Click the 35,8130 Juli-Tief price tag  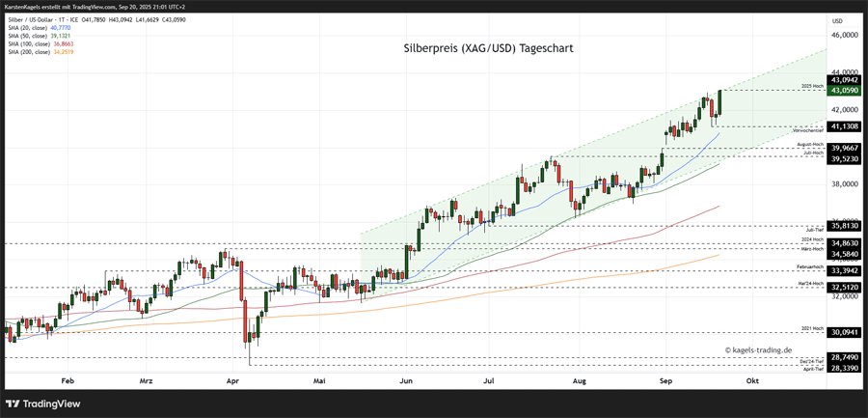[845, 226]
